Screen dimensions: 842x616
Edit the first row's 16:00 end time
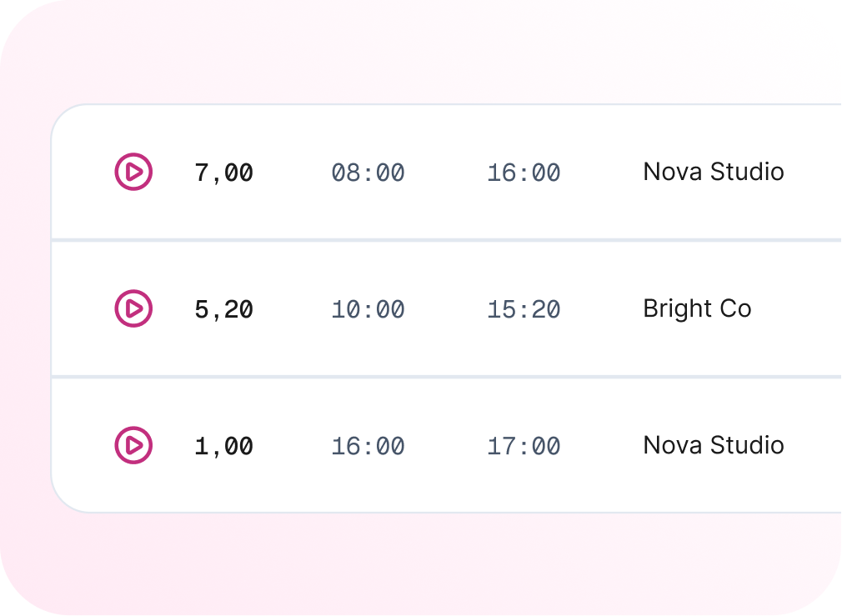pos(524,173)
